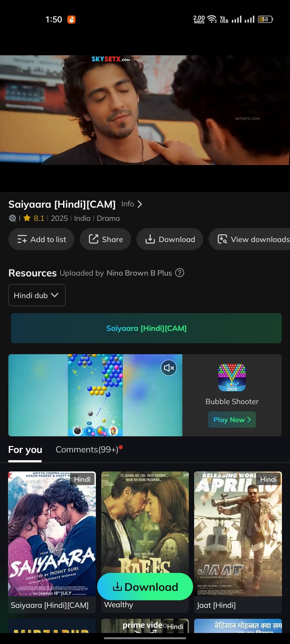Open View downloads
The image size is (290, 644).
click(x=250, y=239)
